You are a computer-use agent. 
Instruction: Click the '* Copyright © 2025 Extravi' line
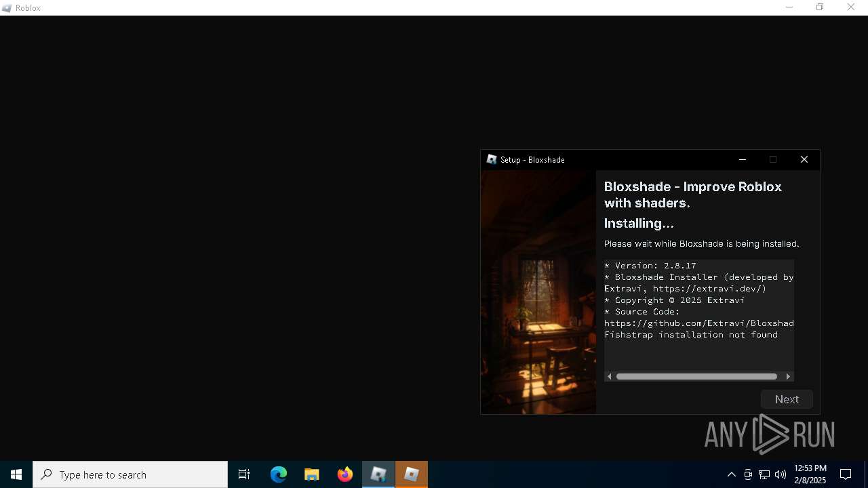tap(675, 300)
